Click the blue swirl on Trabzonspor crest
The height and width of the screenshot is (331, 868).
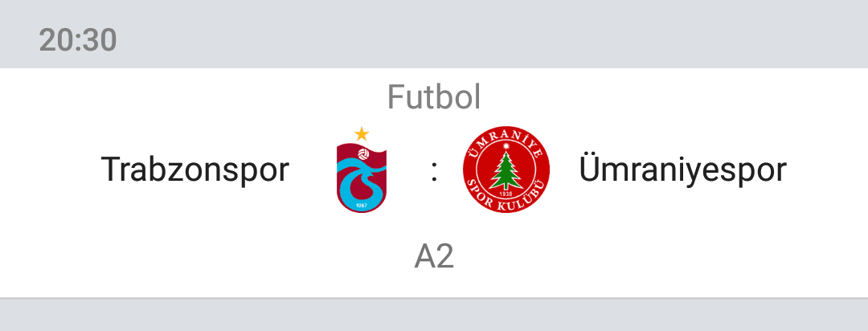point(360,180)
